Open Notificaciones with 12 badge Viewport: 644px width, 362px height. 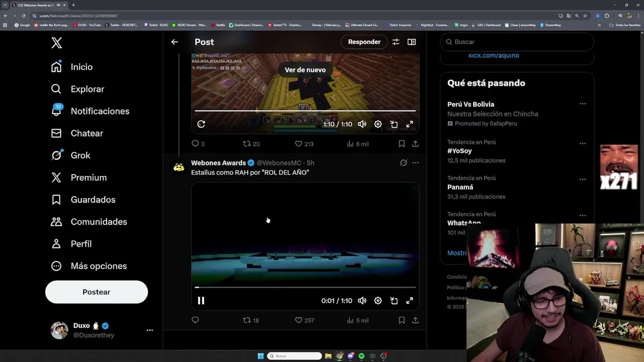[x=90, y=111]
